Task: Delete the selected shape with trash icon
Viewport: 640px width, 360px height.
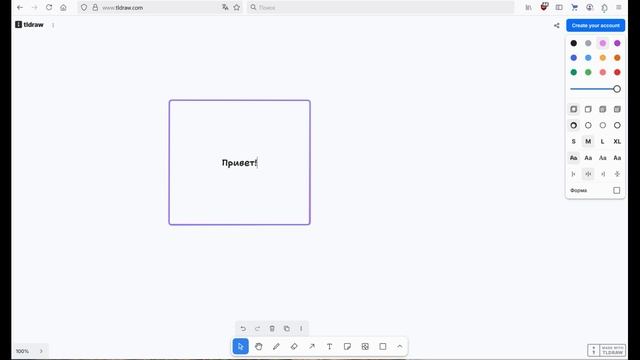Action: pyautogui.click(x=272, y=329)
